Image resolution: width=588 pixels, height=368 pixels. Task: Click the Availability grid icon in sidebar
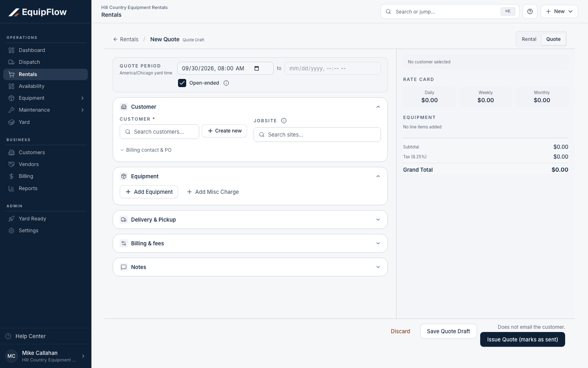point(11,86)
